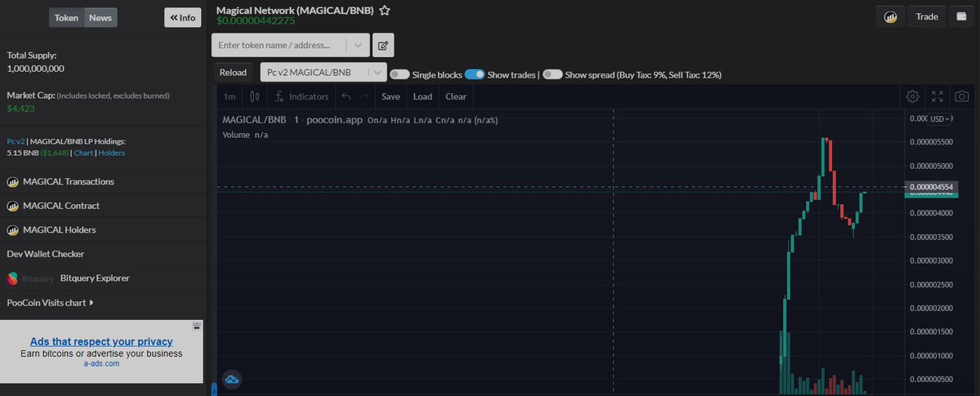
Task: Click the Trade button
Action: click(927, 16)
